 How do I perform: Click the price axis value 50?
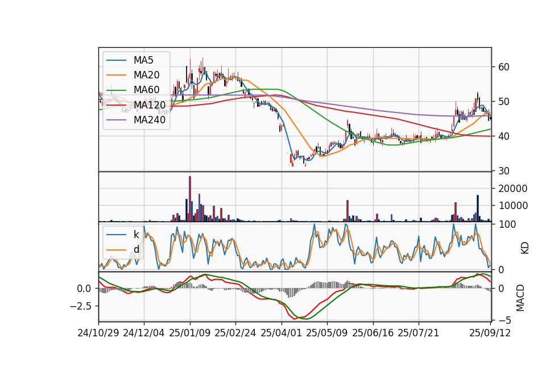click(504, 102)
